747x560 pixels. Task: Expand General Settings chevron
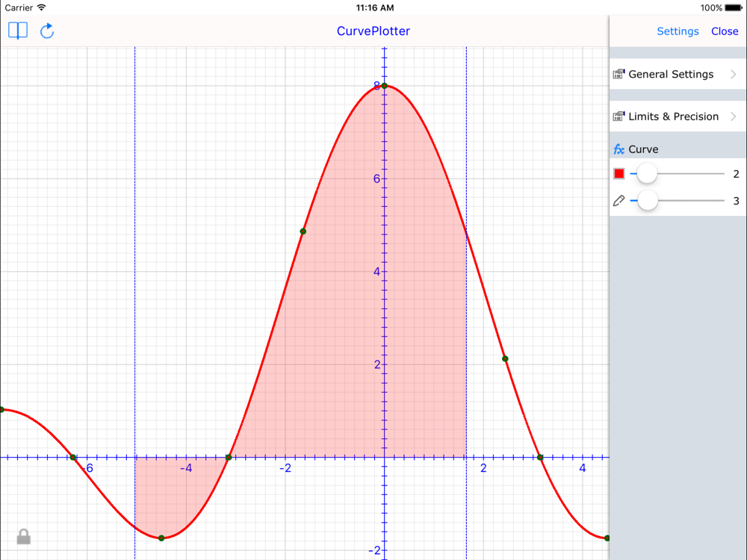click(734, 74)
